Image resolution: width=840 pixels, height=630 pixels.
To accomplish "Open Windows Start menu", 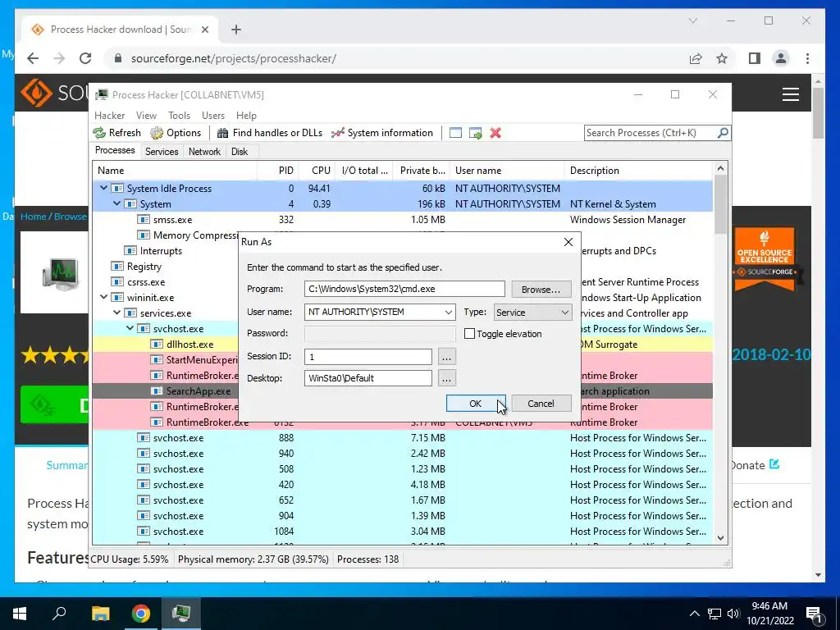I will pos(20,614).
